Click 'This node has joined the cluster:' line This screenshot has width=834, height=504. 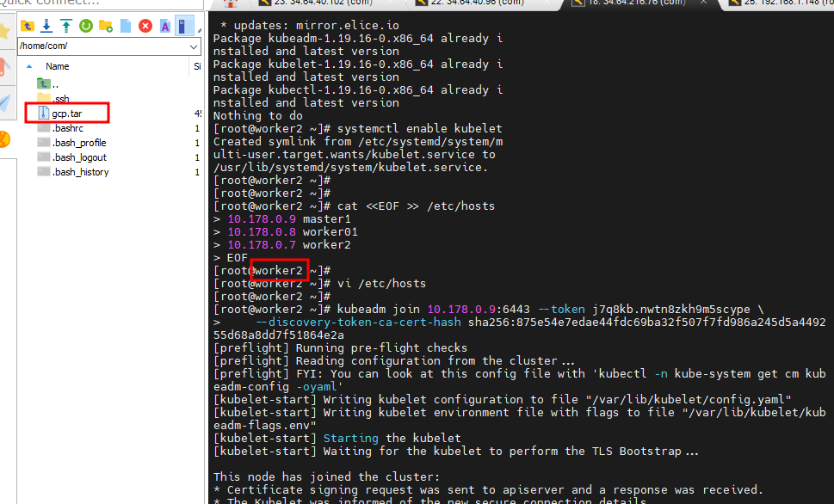[x=326, y=476]
